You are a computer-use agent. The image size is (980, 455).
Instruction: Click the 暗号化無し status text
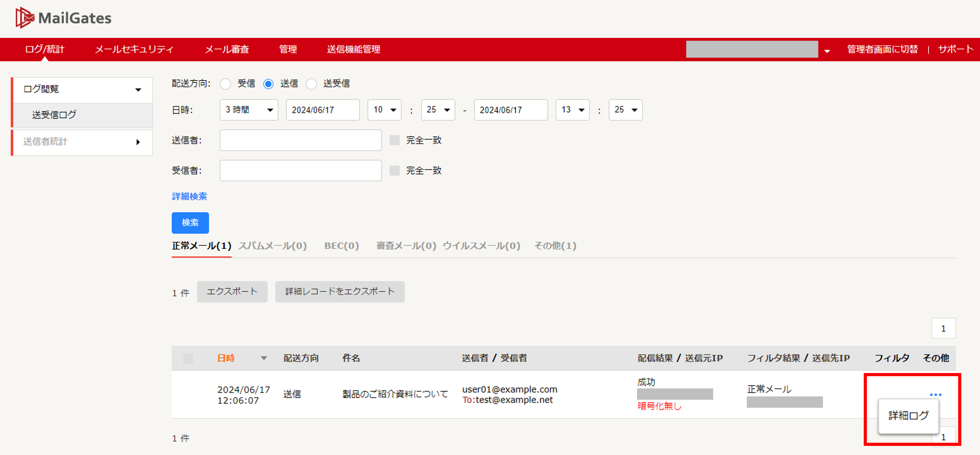(x=659, y=406)
